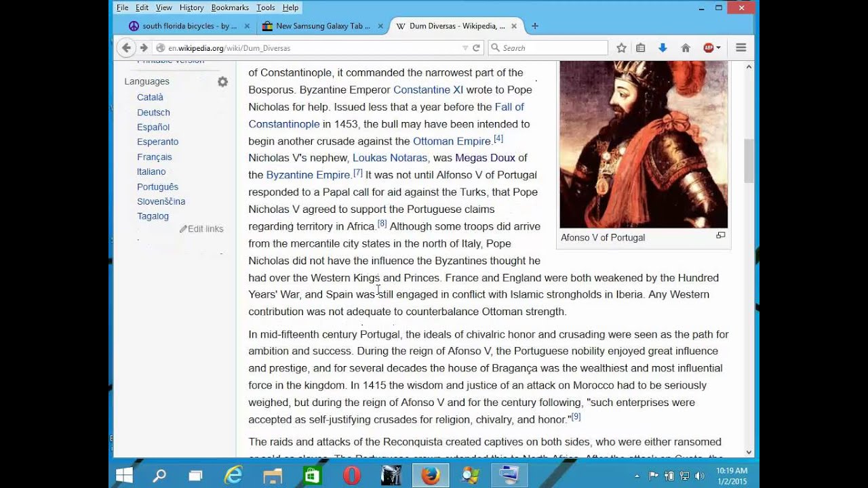Viewport: 868px width, 488px height.
Task: Reload the current Wikipedia page
Action: (476, 48)
